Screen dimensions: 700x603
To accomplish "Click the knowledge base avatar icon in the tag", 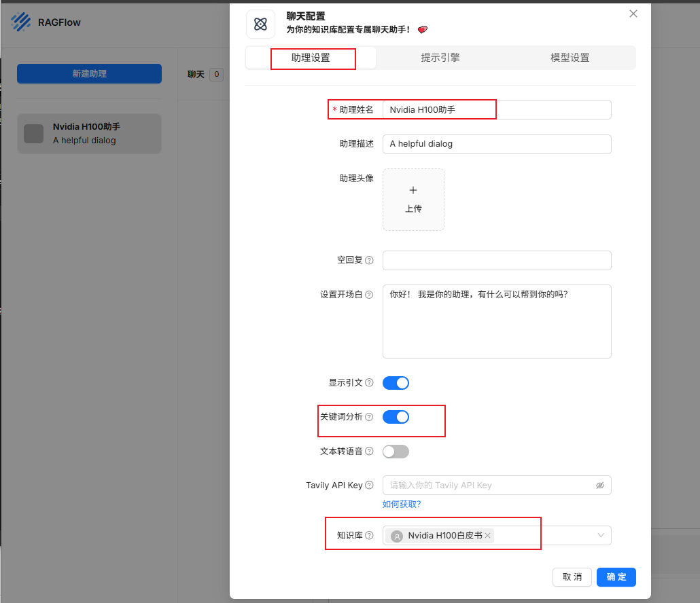I will [397, 536].
